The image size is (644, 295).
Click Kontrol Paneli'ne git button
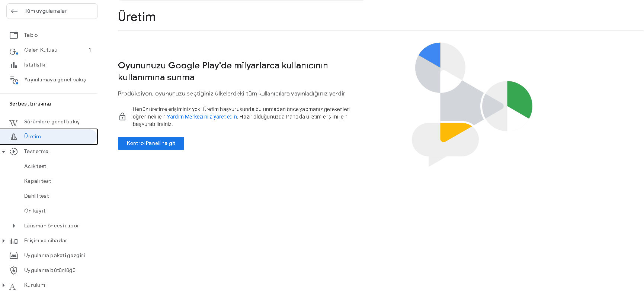click(151, 143)
